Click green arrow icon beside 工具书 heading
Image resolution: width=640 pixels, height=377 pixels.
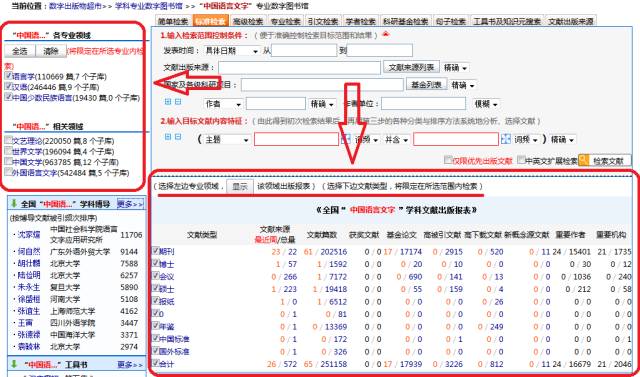click(x=14, y=364)
